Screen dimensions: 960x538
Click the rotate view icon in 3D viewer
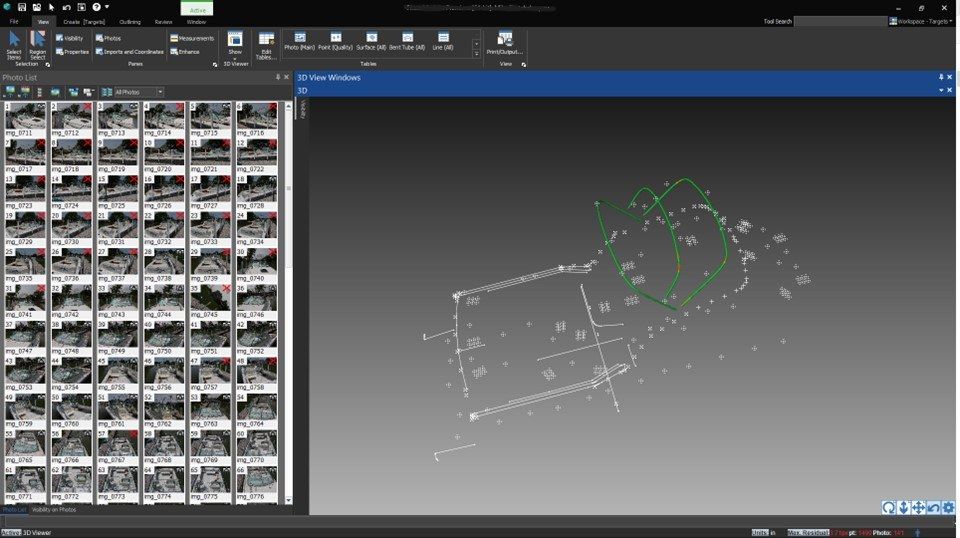click(888, 507)
